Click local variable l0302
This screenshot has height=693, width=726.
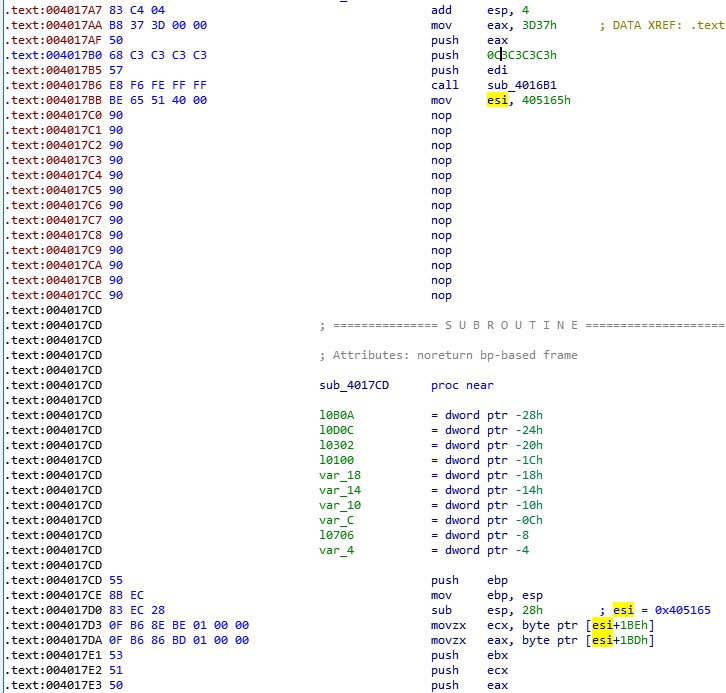337,445
